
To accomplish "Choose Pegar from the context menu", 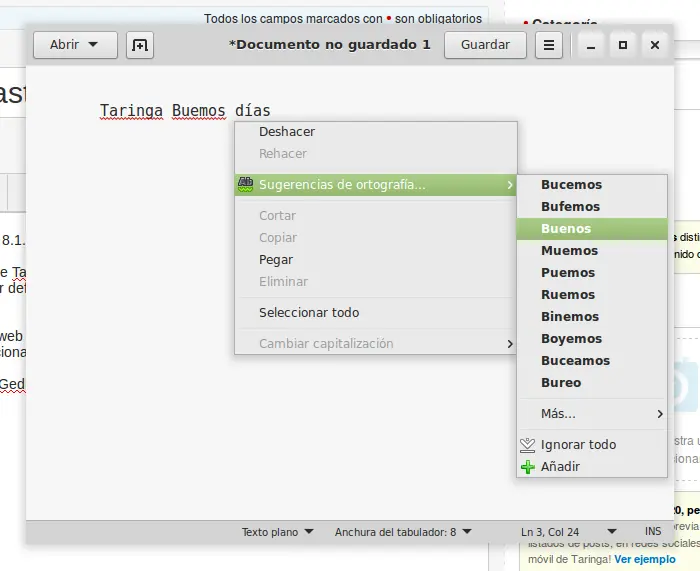I will click(x=375, y=259).
